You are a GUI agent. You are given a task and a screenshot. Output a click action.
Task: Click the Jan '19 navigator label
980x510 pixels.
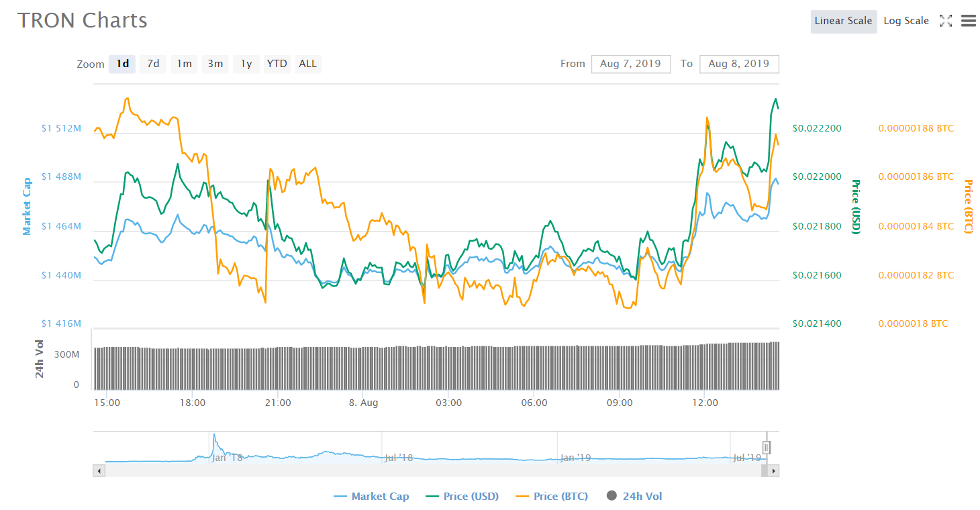(x=575, y=458)
